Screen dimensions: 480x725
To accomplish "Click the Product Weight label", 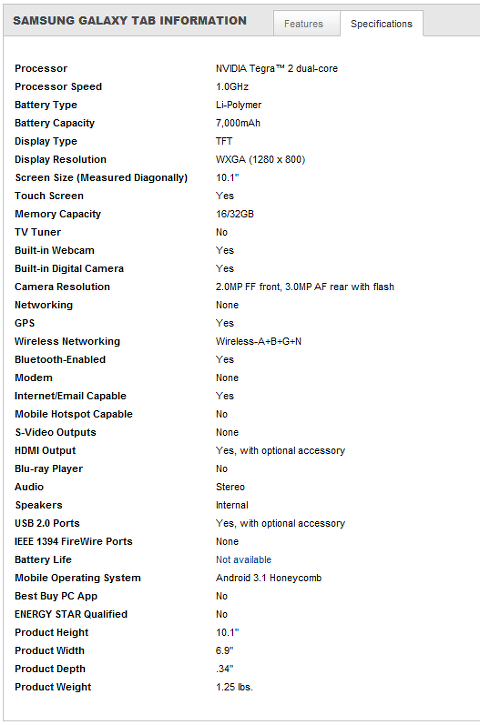I will (53, 687).
